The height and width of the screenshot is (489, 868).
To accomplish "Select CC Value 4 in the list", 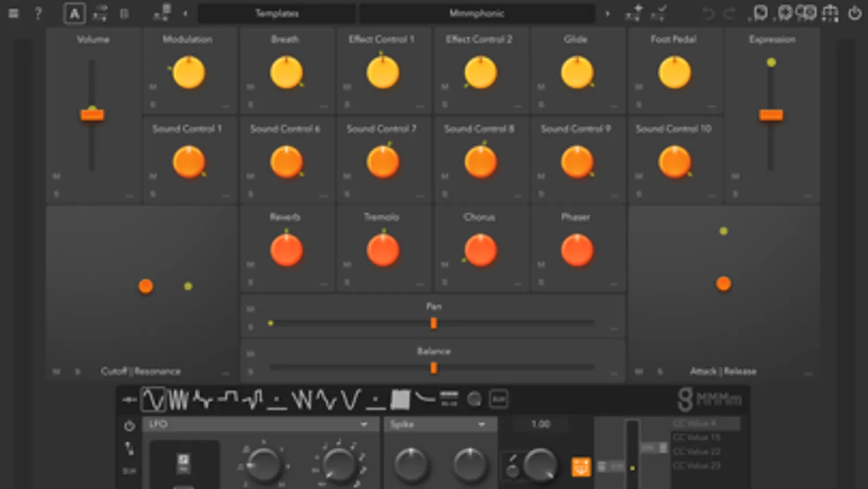I will point(706,423).
